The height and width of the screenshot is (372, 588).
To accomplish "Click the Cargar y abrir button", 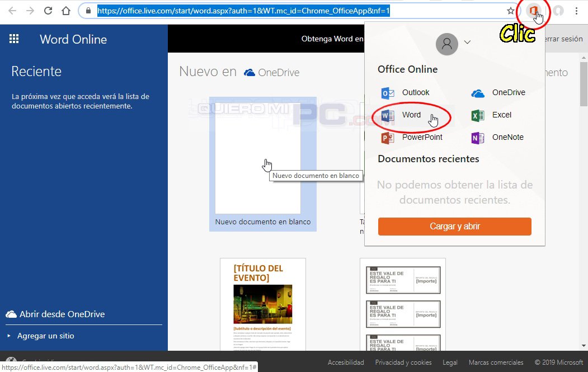I will (x=454, y=227).
